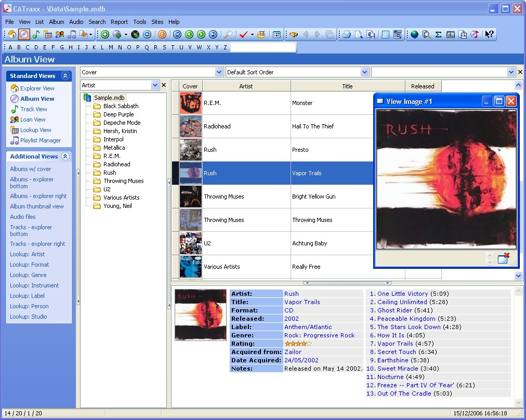Screen dimensions: 526x420
Task: Click the star rating in album details
Action: (x=298, y=344)
